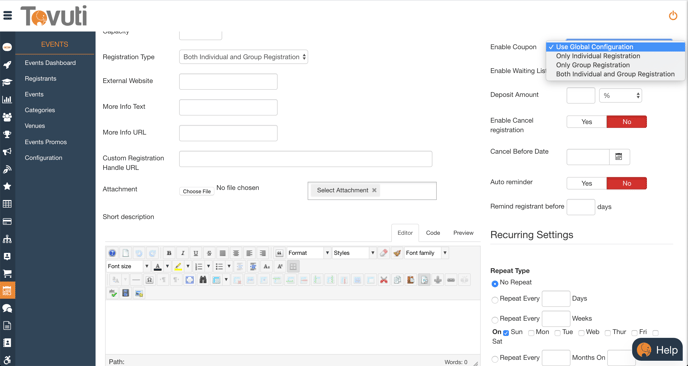The image size is (688, 366).
Task: Select the No Repeat radio button
Action: (x=495, y=283)
